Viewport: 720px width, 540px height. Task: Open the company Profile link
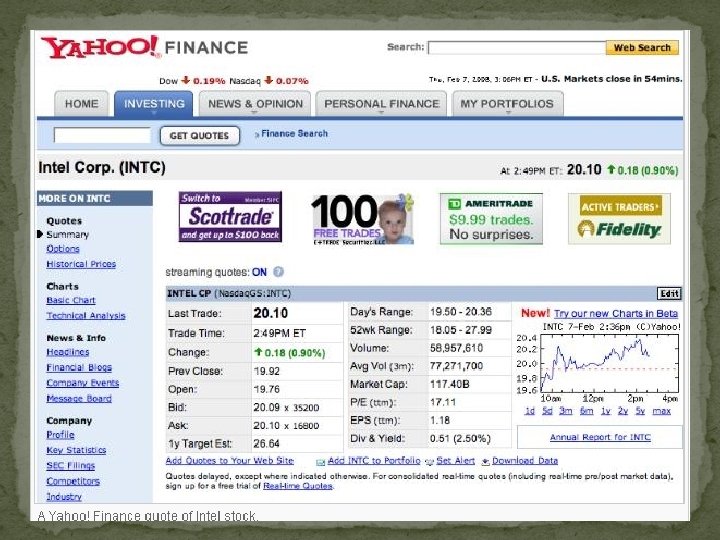pos(61,435)
